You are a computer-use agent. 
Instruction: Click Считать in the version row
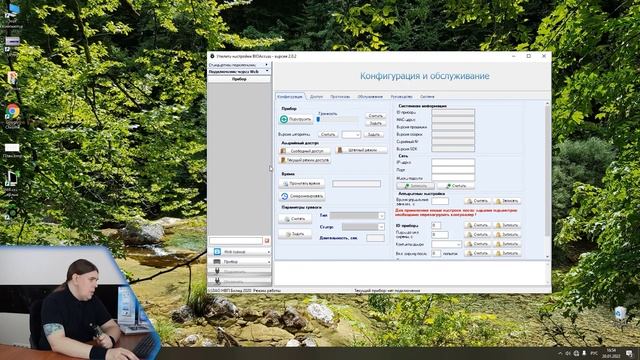coord(328,135)
